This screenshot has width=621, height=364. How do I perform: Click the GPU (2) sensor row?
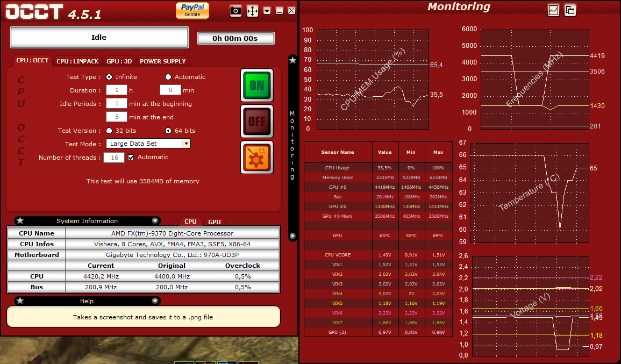click(x=378, y=332)
